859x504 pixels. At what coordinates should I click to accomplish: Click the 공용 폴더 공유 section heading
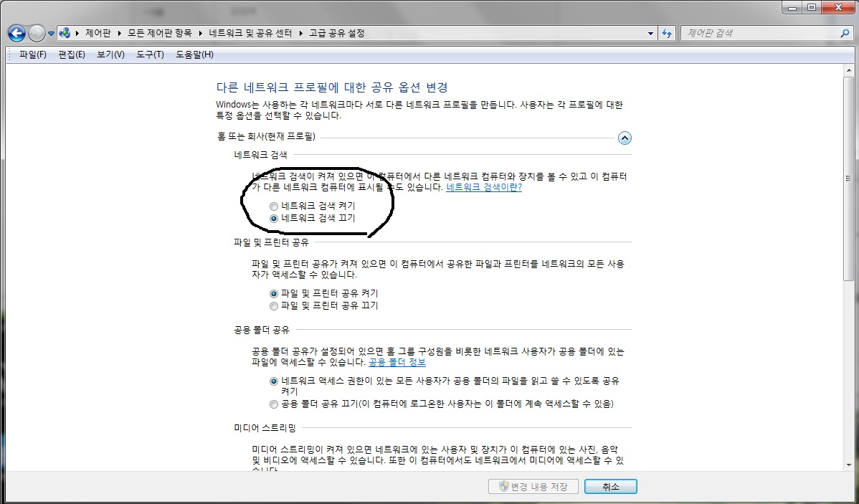click(x=261, y=330)
